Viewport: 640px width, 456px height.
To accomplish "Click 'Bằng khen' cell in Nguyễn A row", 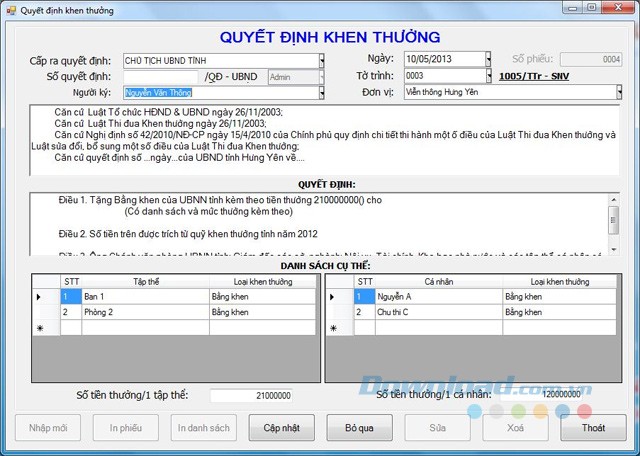I will [559, 297].
